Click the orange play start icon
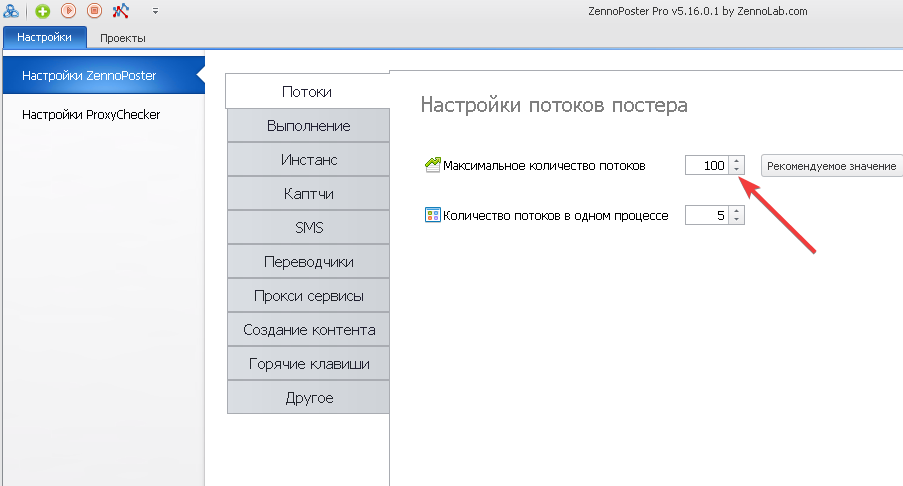903x486 pixels. (69, 10)
